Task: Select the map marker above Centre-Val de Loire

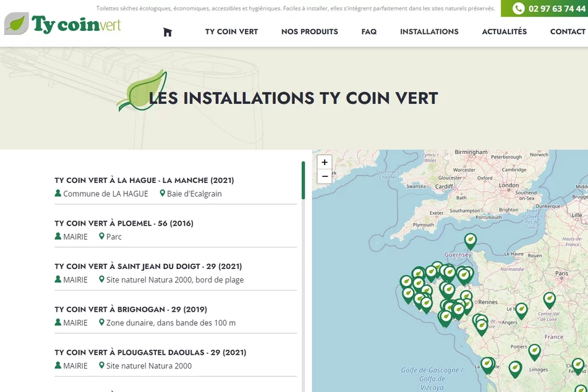Action: 549,299
